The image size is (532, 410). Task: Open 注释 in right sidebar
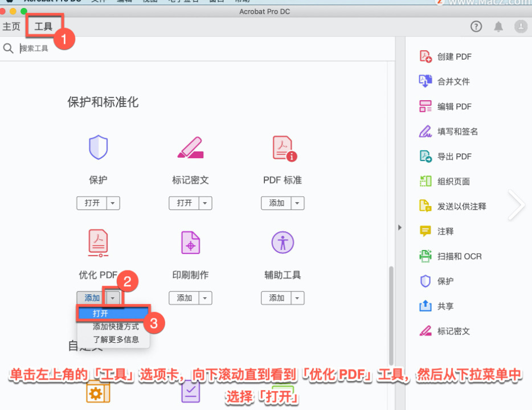436,231
